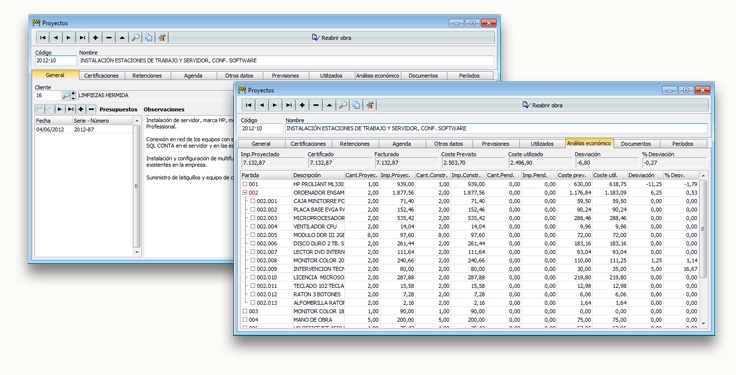Viewport: 736px width, 375px height.
Task: Select VENTILADOR CPU description cell
Action: pos(318,227)
